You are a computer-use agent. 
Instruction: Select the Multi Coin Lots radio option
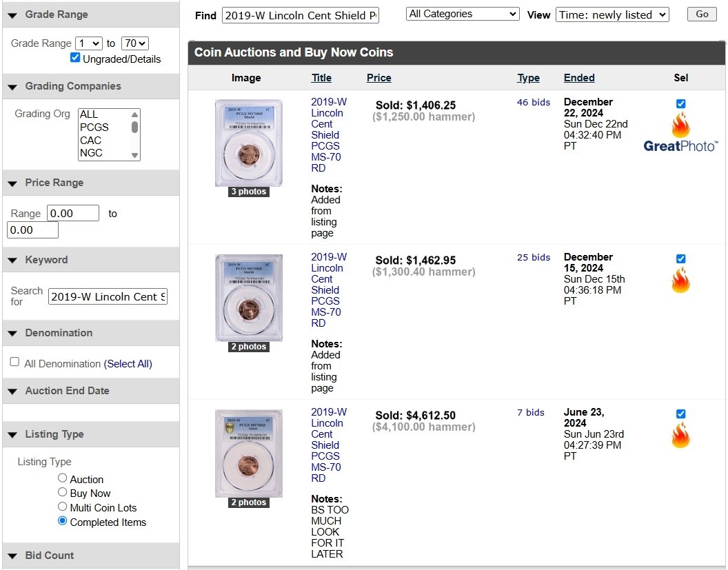coord(63,507)
